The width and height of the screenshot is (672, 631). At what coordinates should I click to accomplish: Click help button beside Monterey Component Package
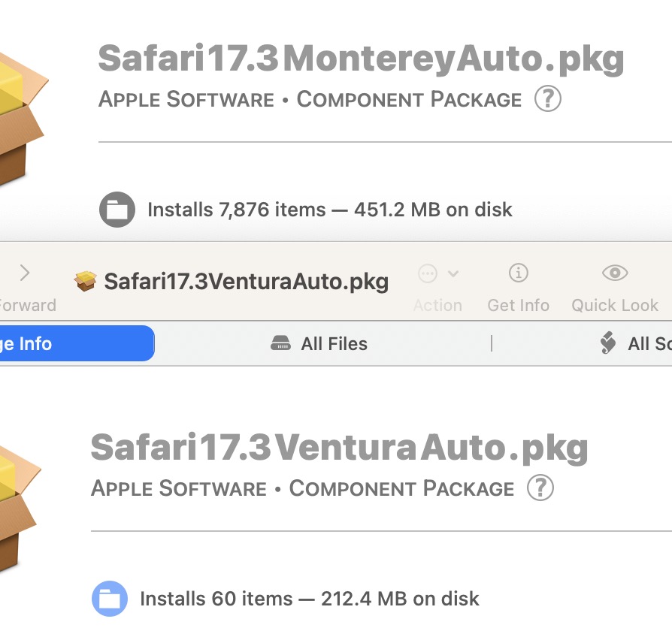(548, 99)
